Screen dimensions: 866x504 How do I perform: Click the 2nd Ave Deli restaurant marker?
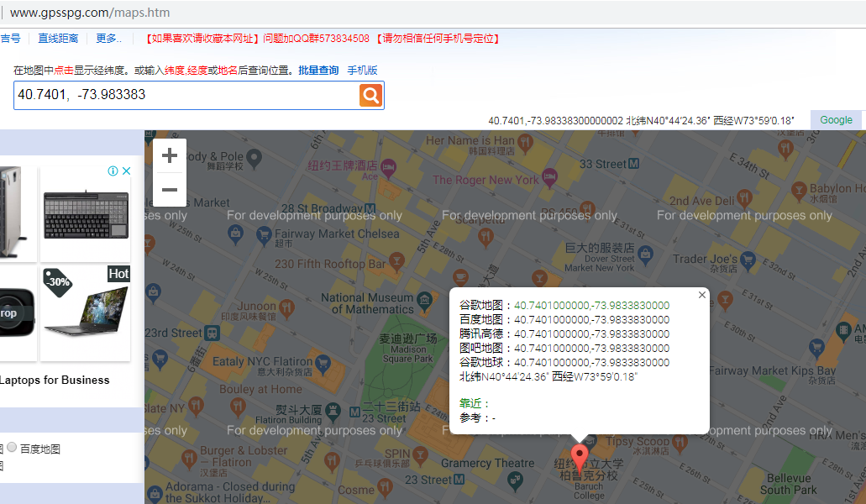744,197
